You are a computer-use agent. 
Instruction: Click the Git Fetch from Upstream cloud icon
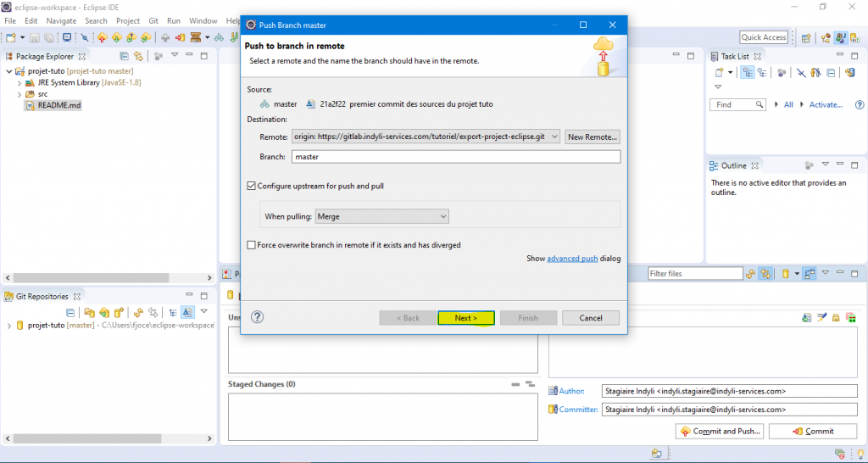(117, 37)
